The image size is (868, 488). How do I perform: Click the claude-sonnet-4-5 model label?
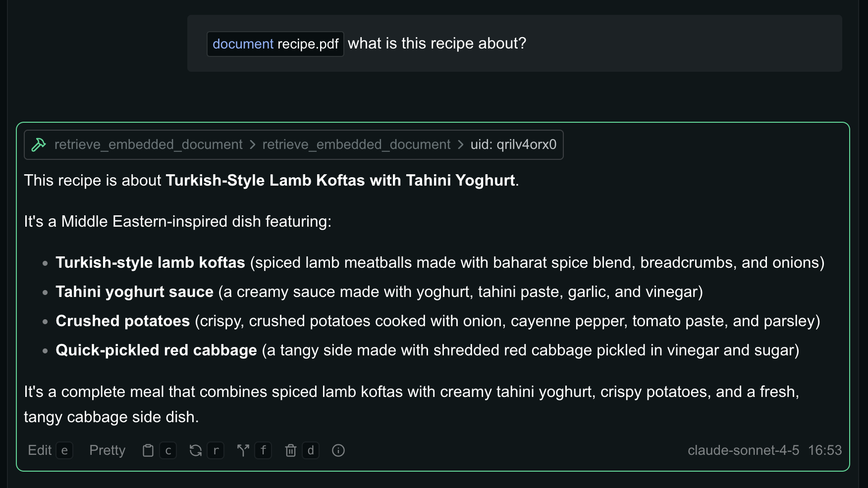[743, 450]
